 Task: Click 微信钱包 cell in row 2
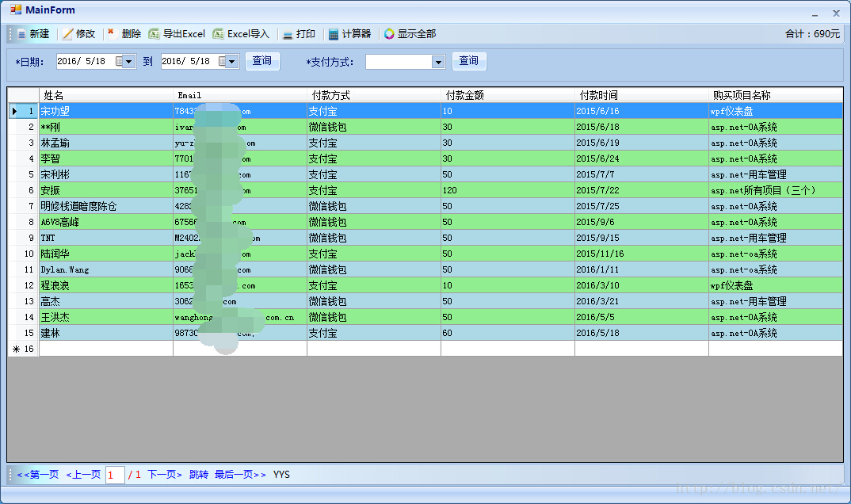click(374, 127)
